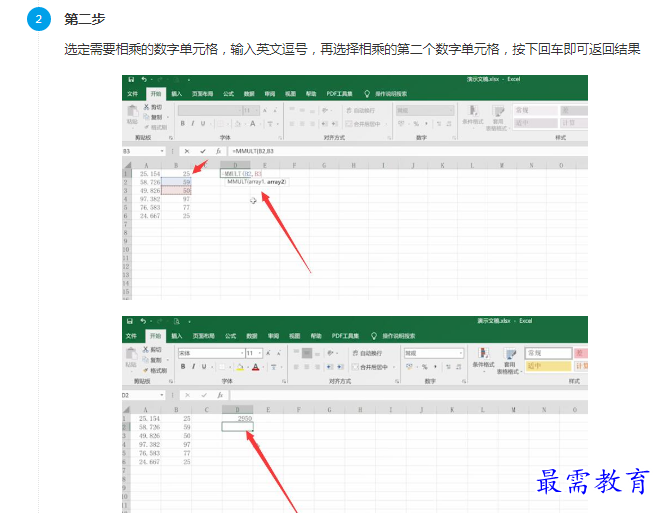Open font size 11 dropdown in lower Excel
The image size is (658, 513).
tap(260, 353)
